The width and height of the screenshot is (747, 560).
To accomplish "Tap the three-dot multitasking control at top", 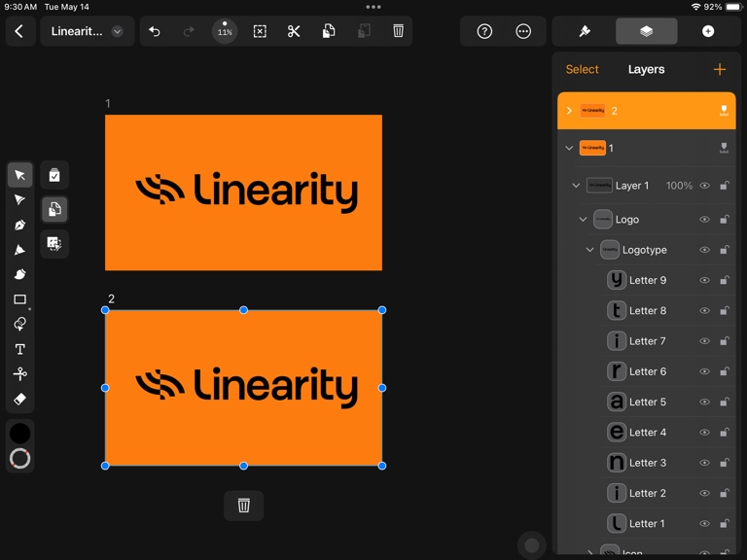I will tap(373, 7).
